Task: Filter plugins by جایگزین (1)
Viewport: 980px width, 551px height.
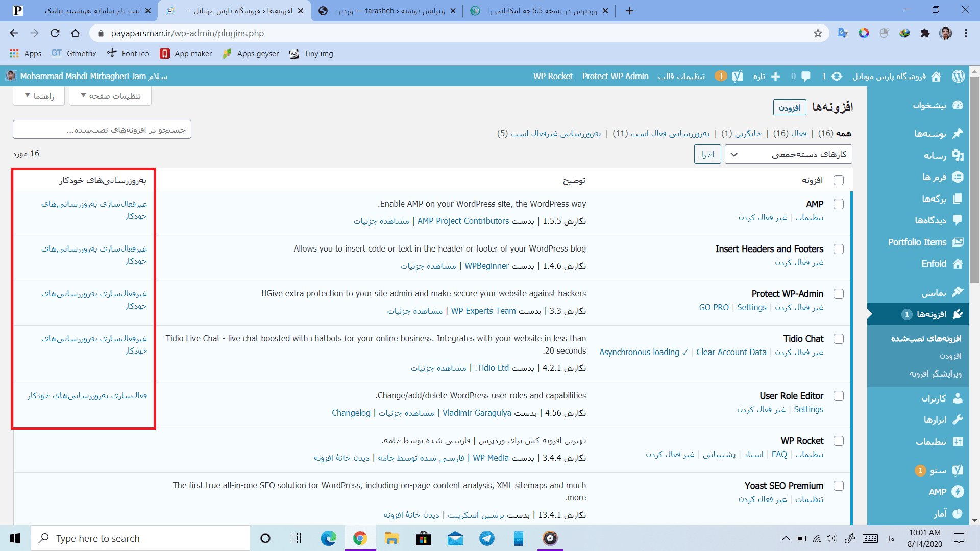Action: [x=741, y=133]
